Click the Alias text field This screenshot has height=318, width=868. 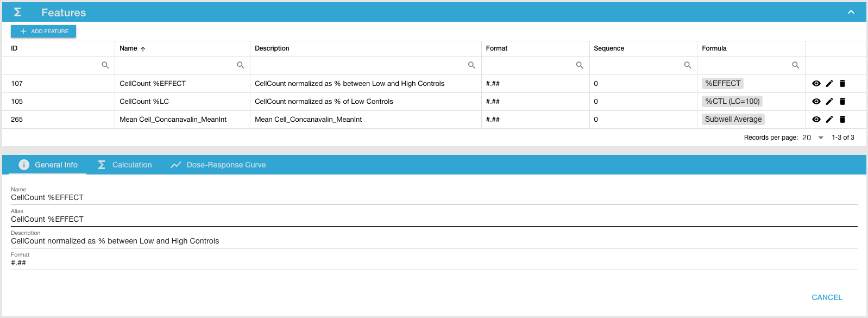[433, 220]
